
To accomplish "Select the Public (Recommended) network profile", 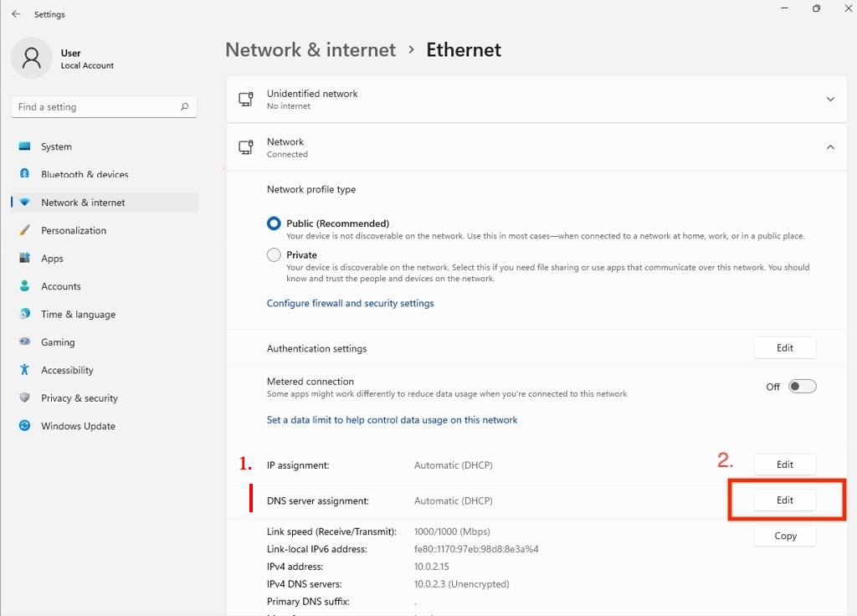I will click(274, 223).
